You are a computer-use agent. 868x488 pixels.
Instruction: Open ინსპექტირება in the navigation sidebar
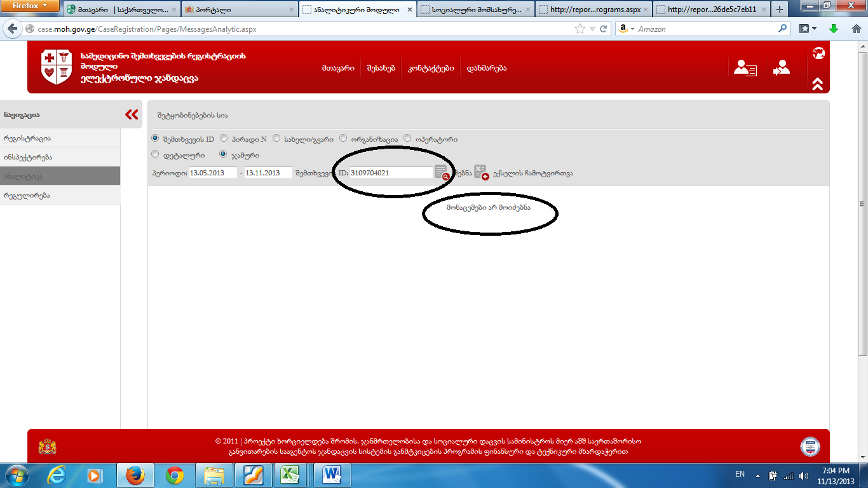28,157
